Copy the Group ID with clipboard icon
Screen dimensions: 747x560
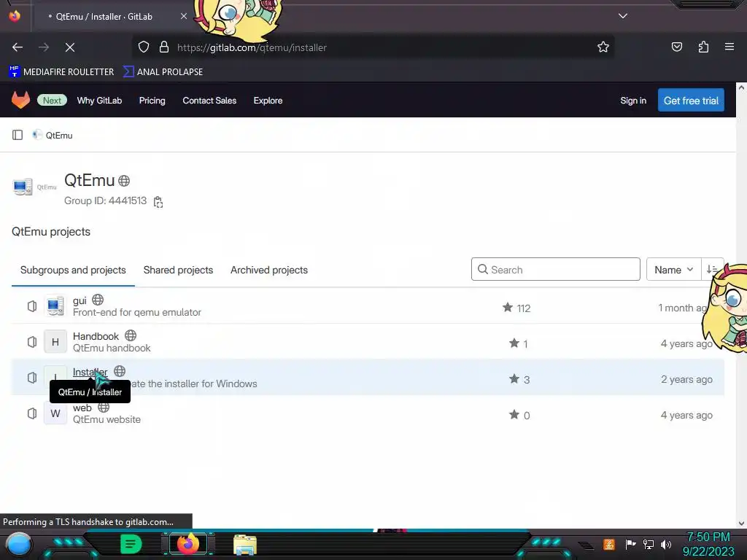coord(158,202)
